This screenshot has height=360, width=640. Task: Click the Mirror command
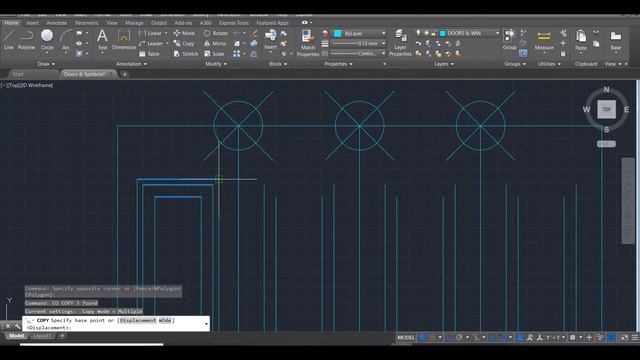(215, 43)
